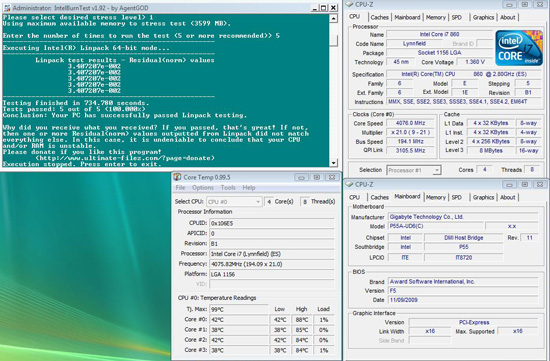
Task: Click the LPCIO IT8720 value
Action: [463, 258]
